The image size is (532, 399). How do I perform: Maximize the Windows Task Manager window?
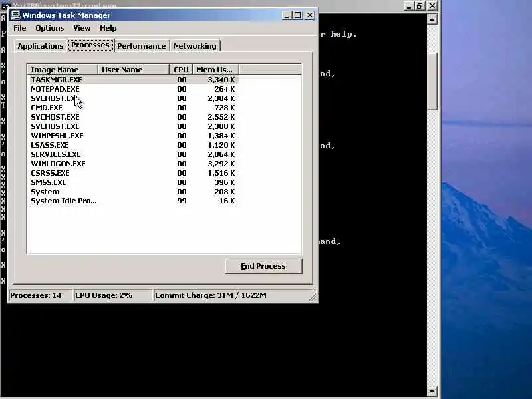[297, 15]
